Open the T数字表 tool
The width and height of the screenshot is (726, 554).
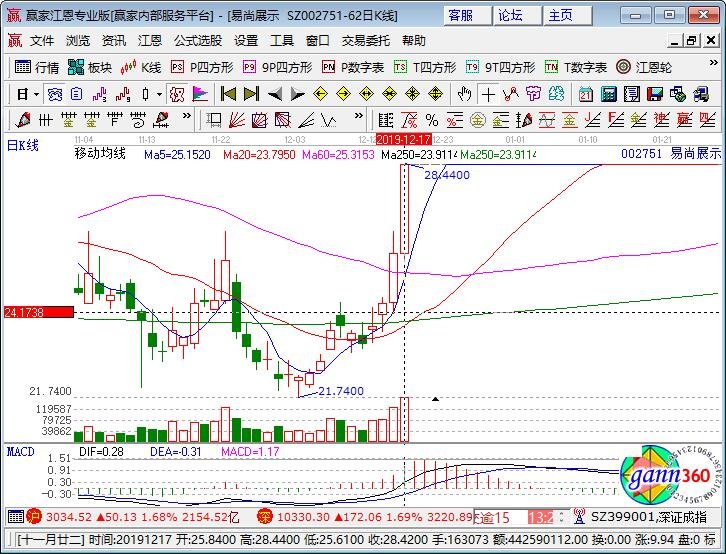[x=576, y=68]
